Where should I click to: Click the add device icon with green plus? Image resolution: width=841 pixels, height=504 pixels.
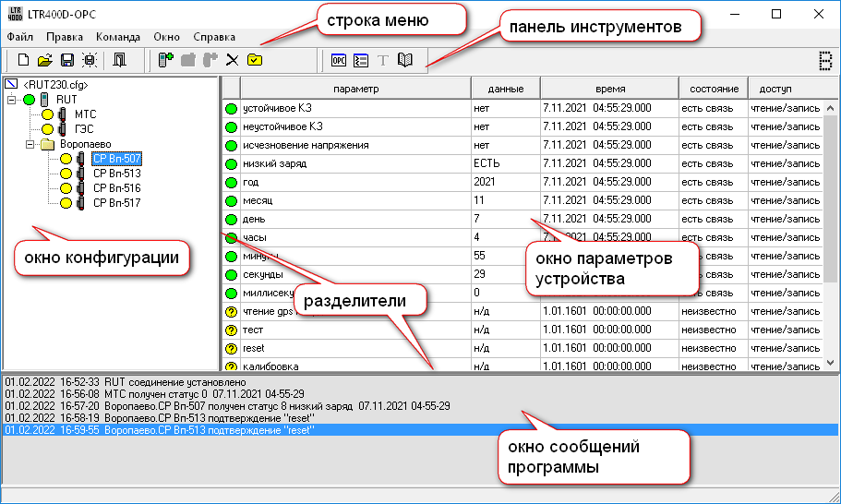coord(166,60)
